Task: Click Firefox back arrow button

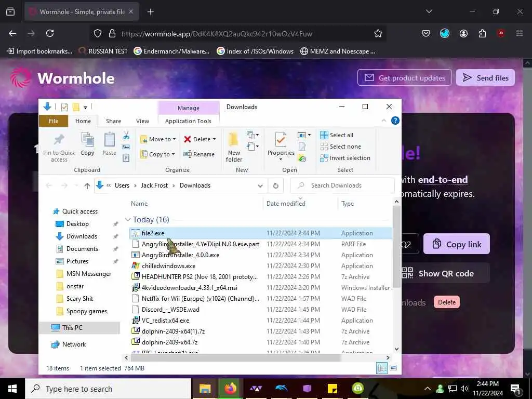Action: (x=12, y=33)
